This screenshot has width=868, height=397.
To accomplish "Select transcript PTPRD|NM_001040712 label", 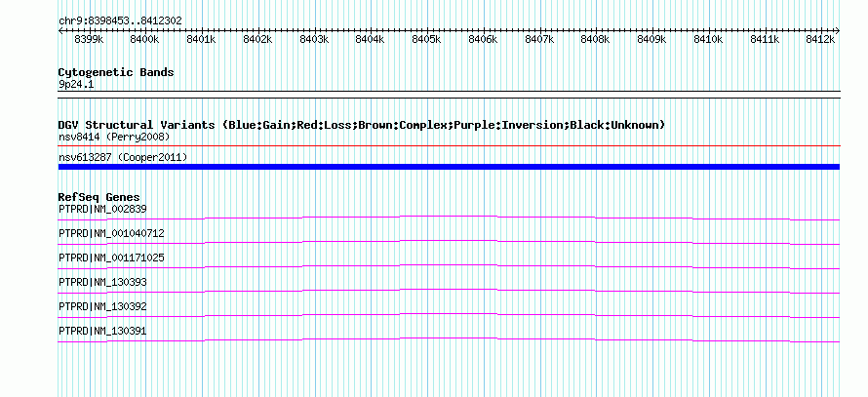I will point(111,234).
